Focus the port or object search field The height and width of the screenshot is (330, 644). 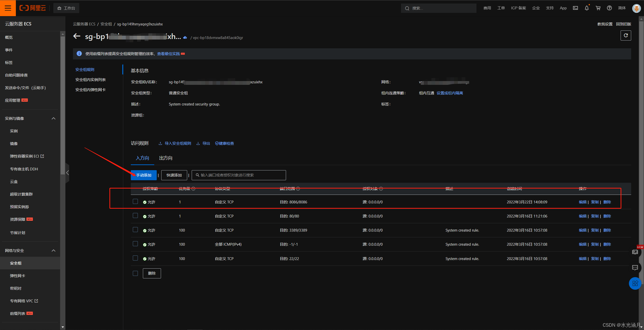click(x=239, y=175)
